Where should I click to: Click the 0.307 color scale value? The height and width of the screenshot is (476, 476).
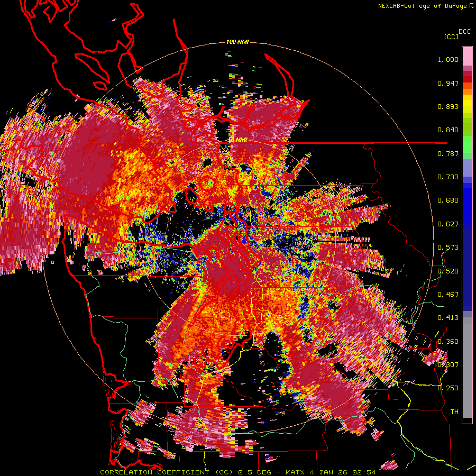448,364
